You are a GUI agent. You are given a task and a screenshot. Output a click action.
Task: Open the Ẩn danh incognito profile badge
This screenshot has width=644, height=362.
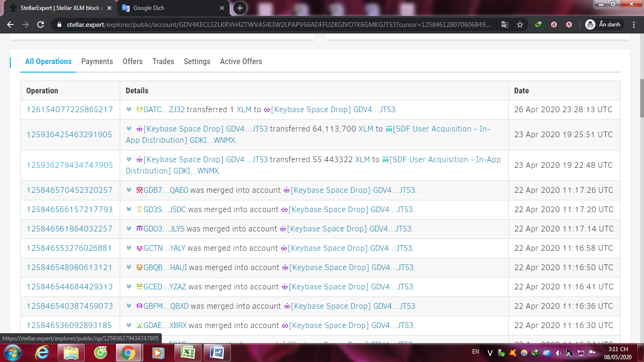point(603,25)
